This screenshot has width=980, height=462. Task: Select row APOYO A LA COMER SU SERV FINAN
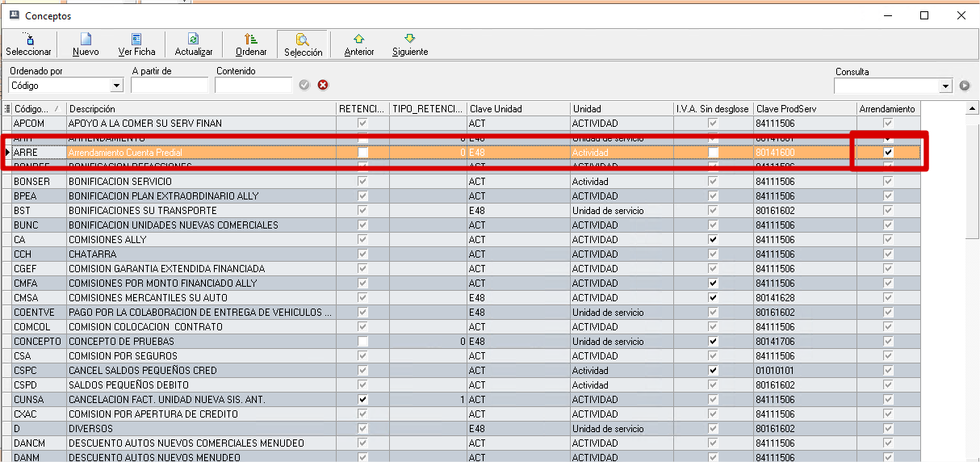click(462, 123)
